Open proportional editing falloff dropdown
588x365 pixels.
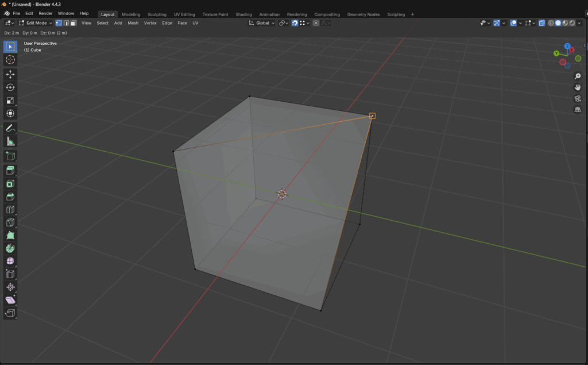[x=326, y=23]
